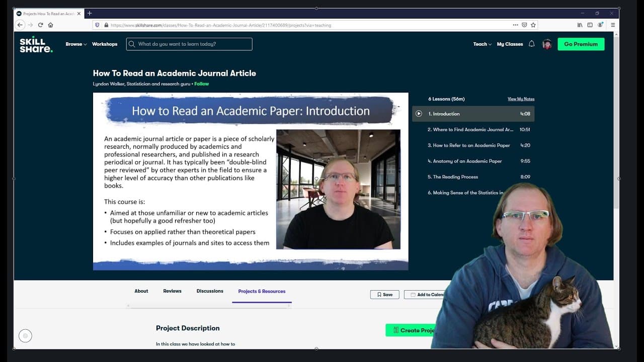
Task: Click the Go Premium button
Action: [x=581, y=44]
